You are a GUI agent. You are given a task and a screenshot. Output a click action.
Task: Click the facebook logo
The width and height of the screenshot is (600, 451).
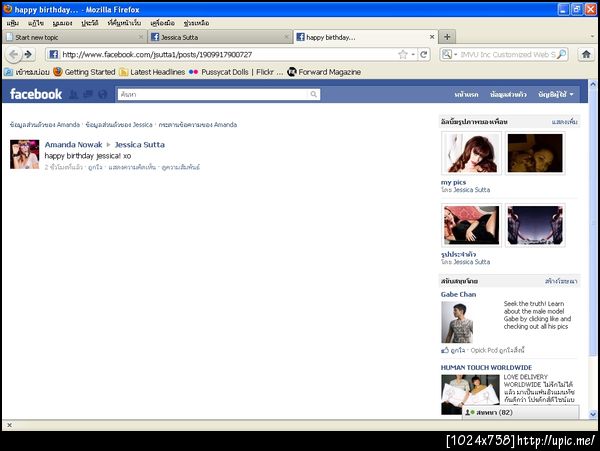click(36, 94)
